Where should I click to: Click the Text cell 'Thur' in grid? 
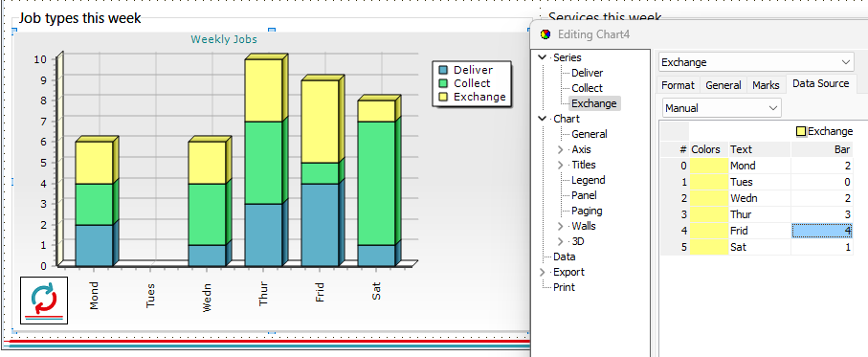(760, 214)
